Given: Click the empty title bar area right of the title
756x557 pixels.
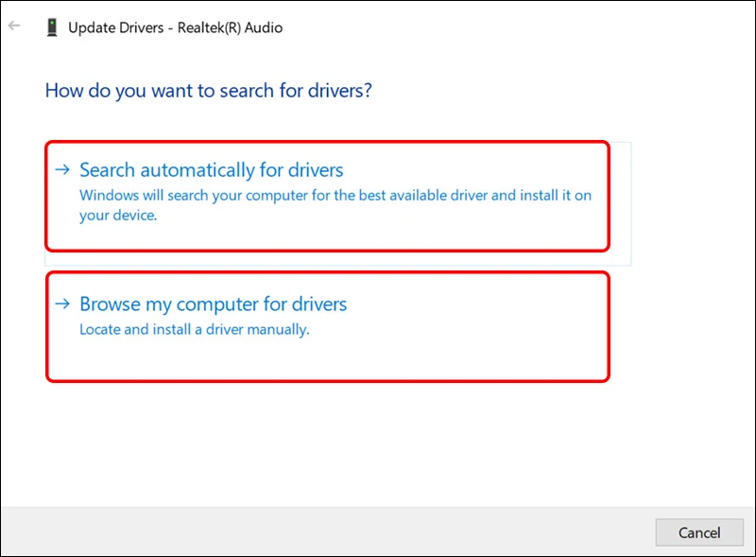Looking at the screenshot, I should 520,27.
